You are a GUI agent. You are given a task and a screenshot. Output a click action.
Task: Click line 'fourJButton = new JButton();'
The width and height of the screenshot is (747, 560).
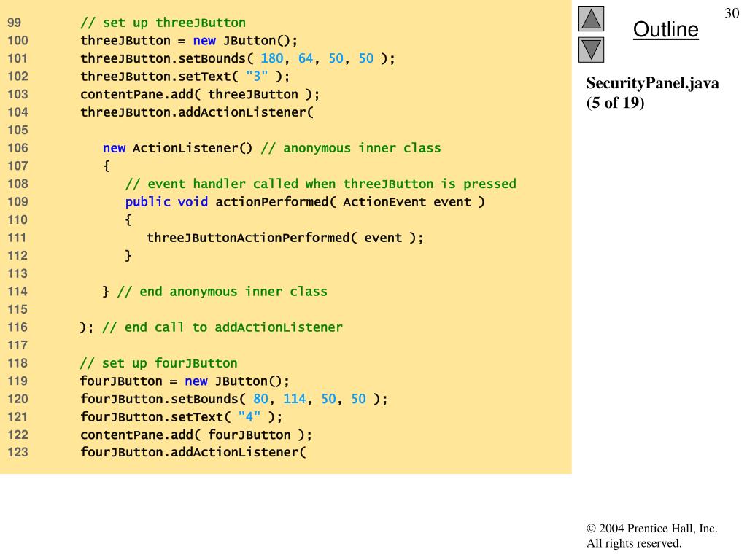(185, 381)
